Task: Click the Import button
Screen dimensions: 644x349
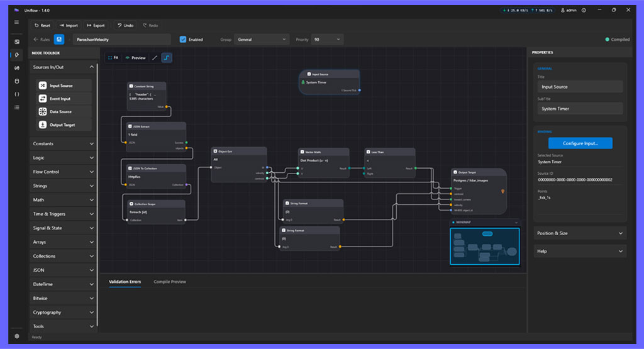Action: pos(69,25)
